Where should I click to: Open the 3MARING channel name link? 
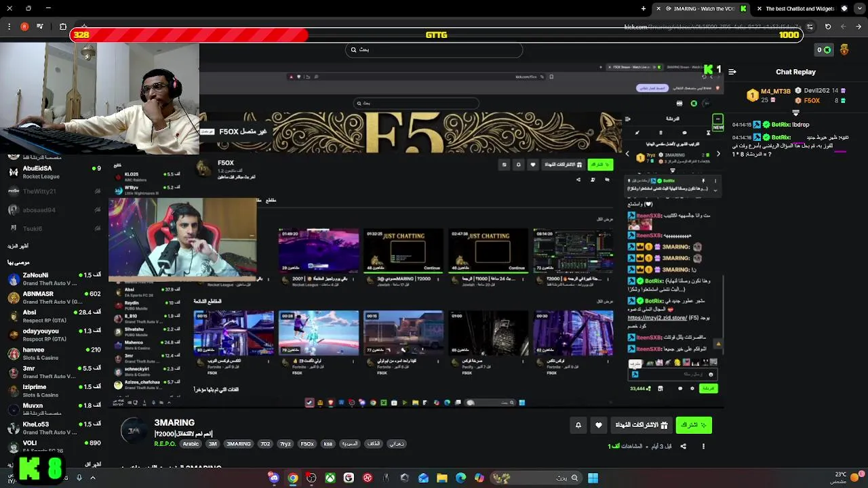click(174, 422)
